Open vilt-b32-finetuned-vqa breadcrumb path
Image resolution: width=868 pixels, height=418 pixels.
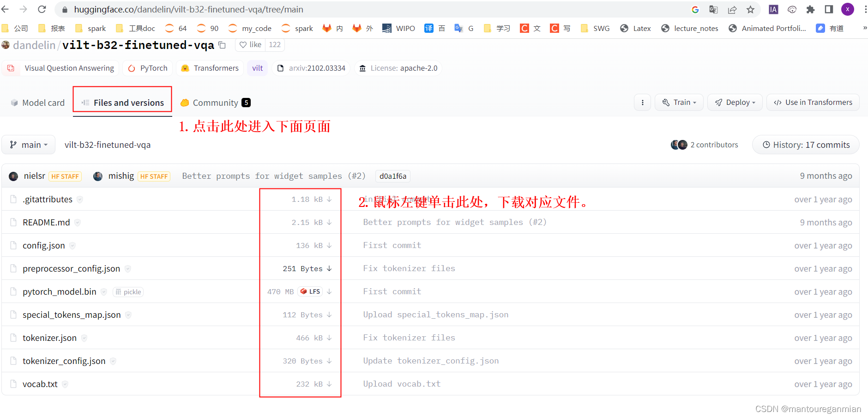tap(108, 145)
